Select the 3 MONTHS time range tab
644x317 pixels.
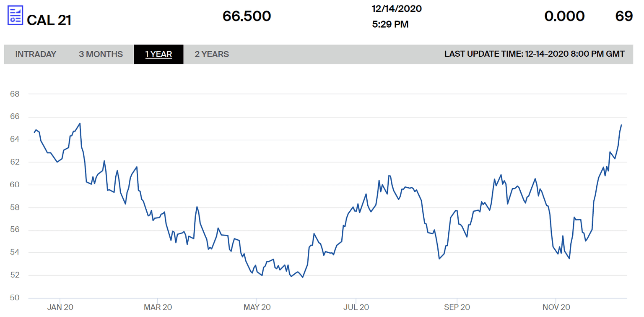point(101,54)
